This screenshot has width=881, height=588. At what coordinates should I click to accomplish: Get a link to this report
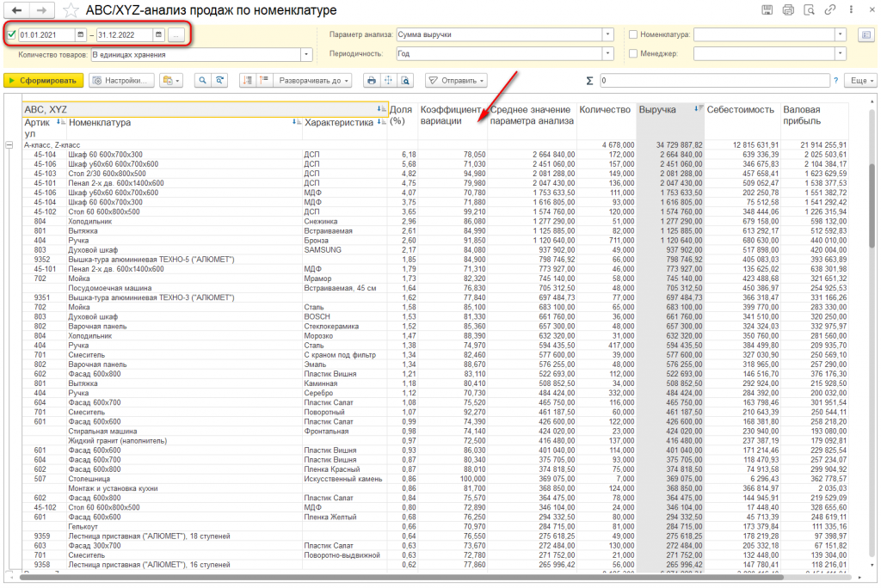click(830, 10)
